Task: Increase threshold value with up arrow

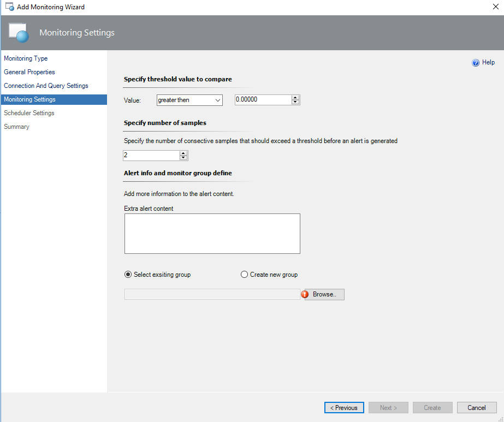Action: [295, 98]
